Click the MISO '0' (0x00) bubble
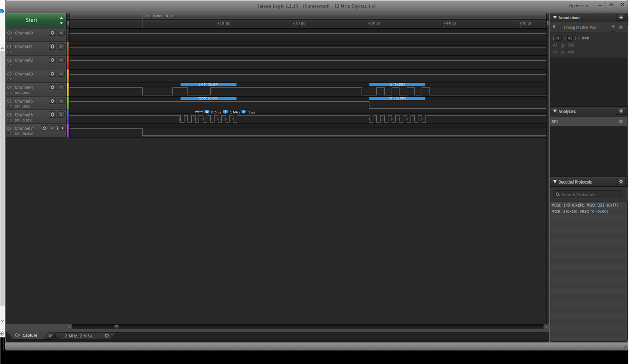This screenshot has height=364, width=629. [397, 98]
